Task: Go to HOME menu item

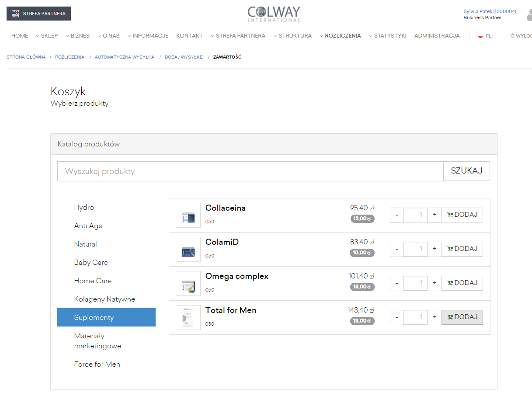Action: coord(20,36)
